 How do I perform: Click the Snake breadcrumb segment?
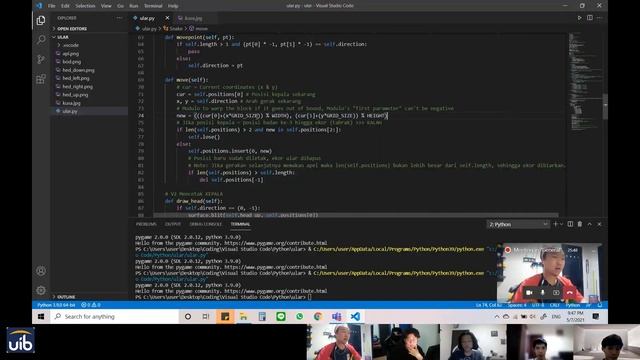pyautogui.click(x=173, y=29)
